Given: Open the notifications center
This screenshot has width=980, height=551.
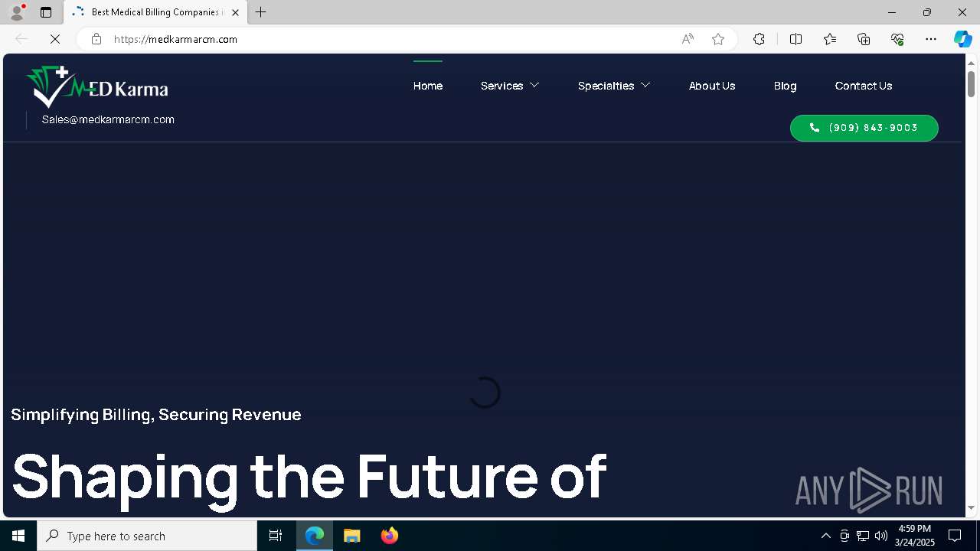Looking at the screenshot, I should pos(955,536).
